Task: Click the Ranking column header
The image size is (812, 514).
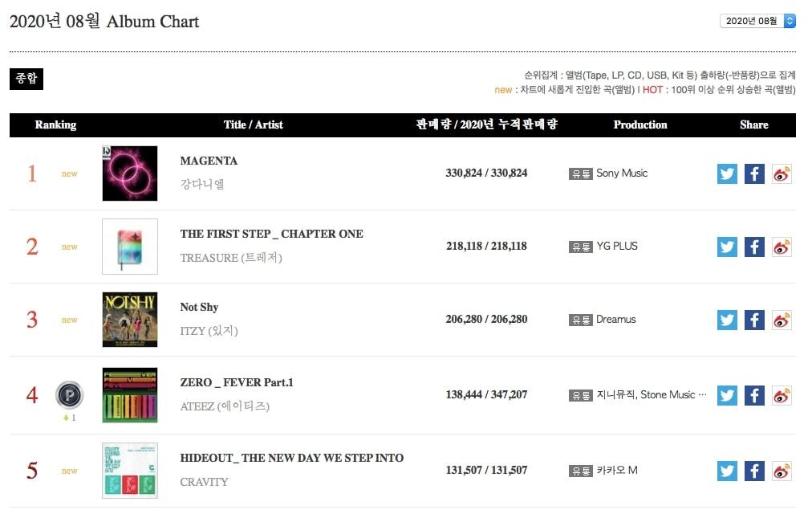Action: (x=55, y=124)
